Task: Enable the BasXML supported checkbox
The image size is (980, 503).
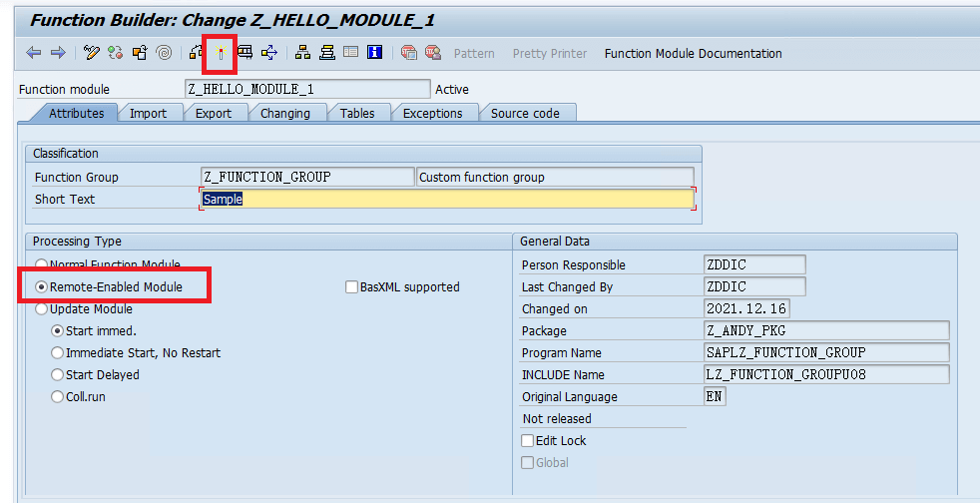Action: pos(351,287)
